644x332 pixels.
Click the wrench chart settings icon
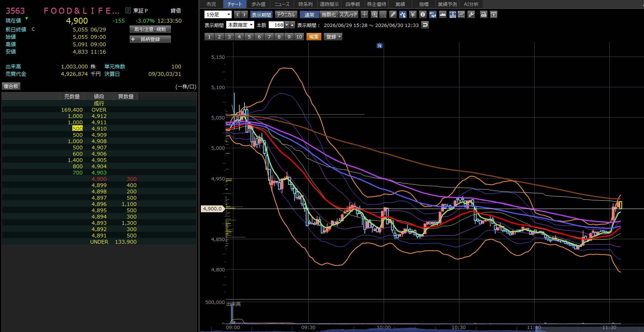[x=471, y=14]
